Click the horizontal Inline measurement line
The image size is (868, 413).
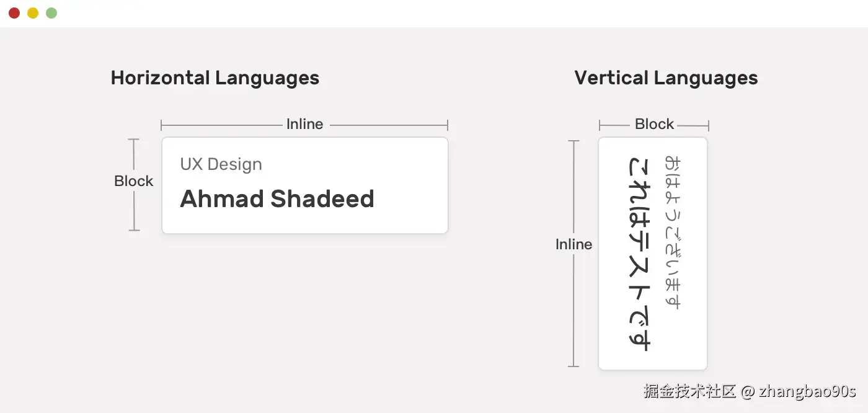pos(223,125)
